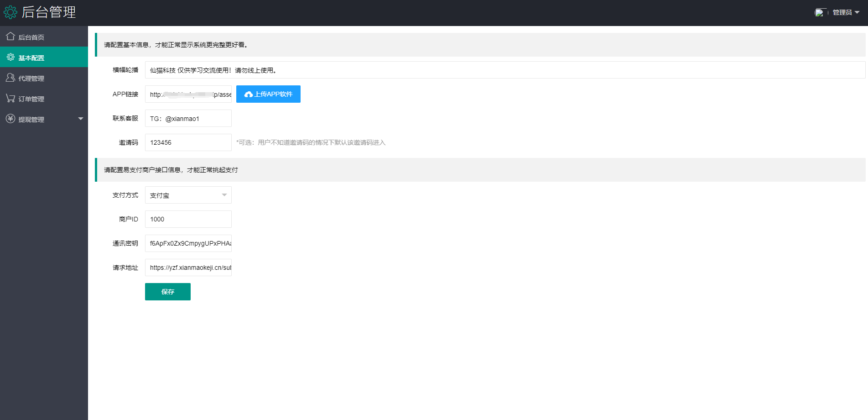Click the green 保存 button
Viewport: 868px width, 420px height.
pyautogui.click(x=168, y=292)
